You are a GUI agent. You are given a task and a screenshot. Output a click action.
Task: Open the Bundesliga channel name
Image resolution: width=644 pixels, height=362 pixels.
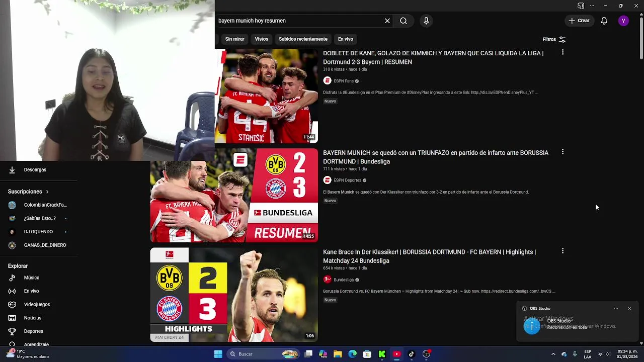tap(344, 280)
